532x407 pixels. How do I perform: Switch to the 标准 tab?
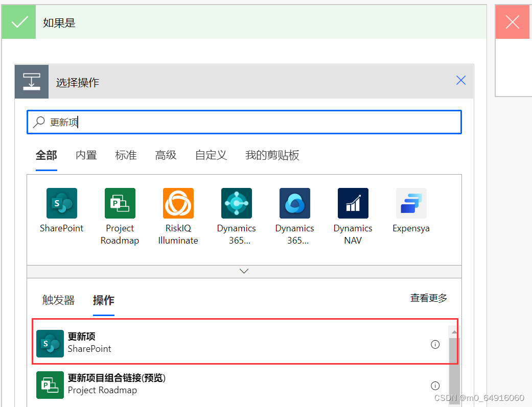(x=126, y=155)
